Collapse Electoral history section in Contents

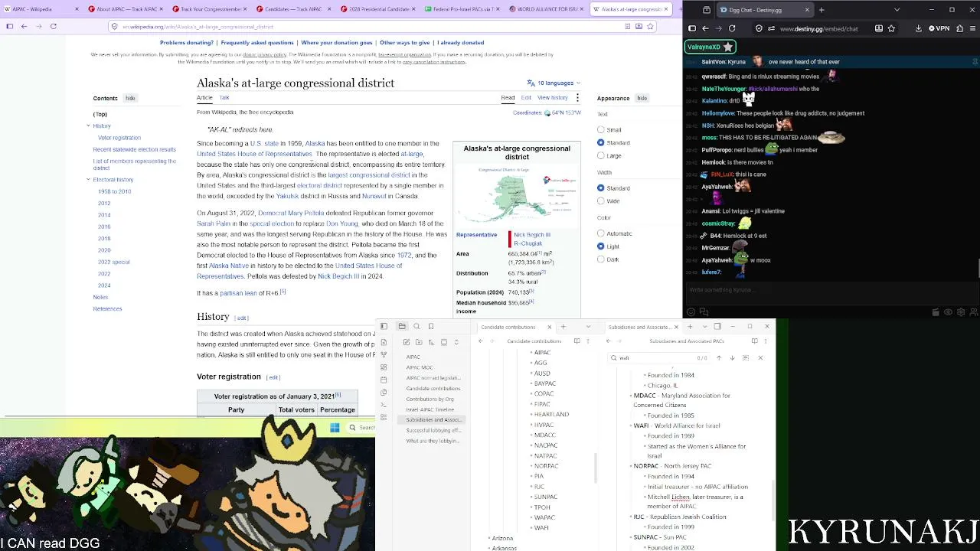(x=88, y=180)
